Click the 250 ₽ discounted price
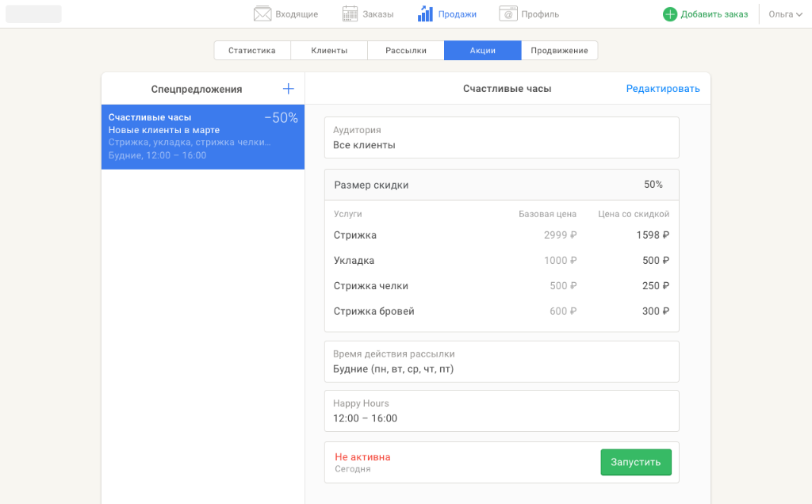The image size is (812, 504). (656, 285)
